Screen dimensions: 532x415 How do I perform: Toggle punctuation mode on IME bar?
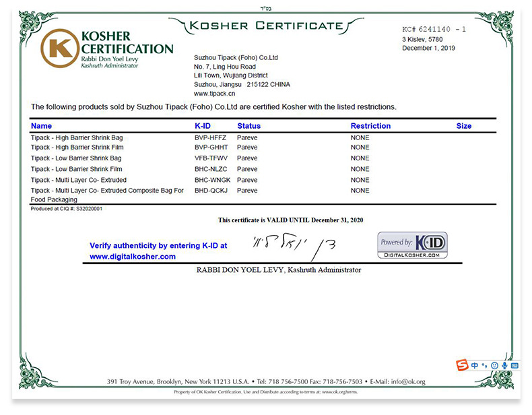484,365
